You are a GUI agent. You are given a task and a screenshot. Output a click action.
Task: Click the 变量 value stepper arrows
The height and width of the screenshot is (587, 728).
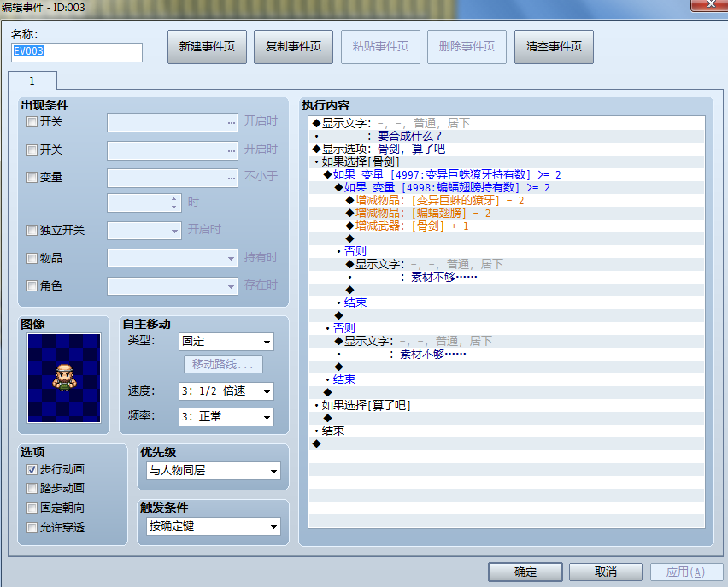coord(173,203)
